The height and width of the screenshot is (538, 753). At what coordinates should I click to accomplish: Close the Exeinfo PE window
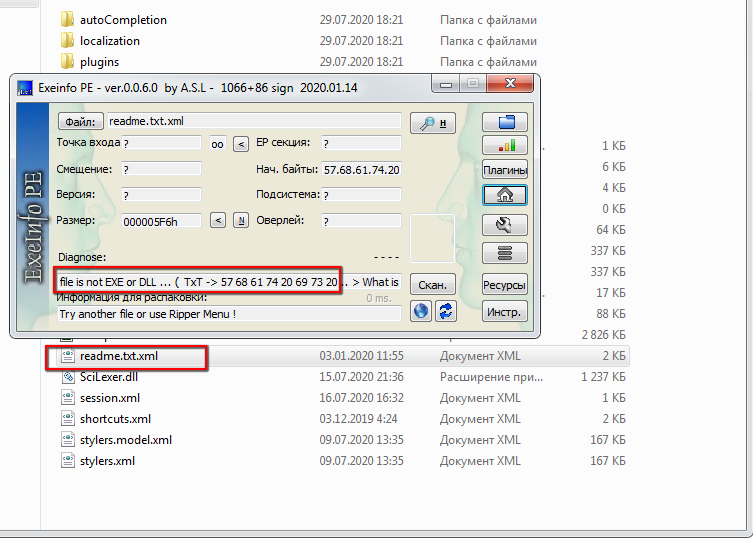click(x=510, y=84)
